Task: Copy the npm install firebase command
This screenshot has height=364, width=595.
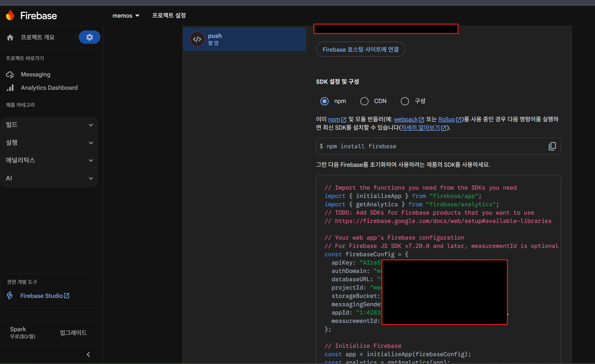Action: (x=552, y=146)
